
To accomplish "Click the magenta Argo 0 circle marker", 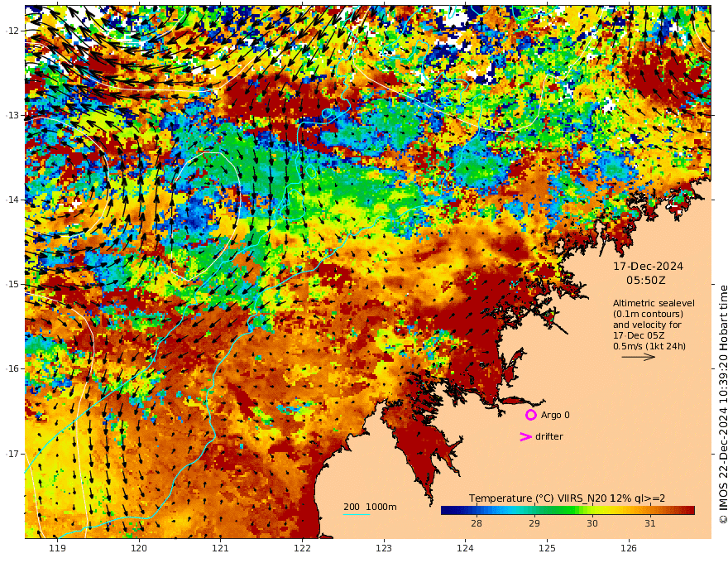I will coord(530,415).
